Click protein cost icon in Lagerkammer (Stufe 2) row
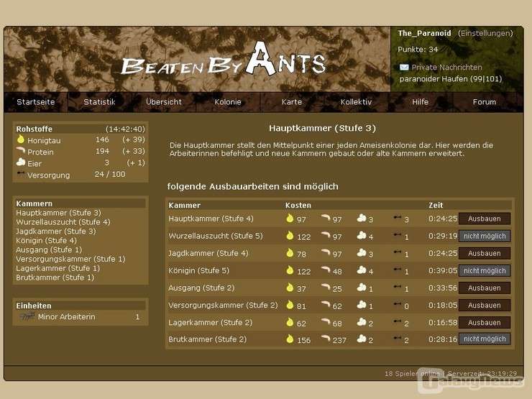532x399 pixels. point(326,321)
